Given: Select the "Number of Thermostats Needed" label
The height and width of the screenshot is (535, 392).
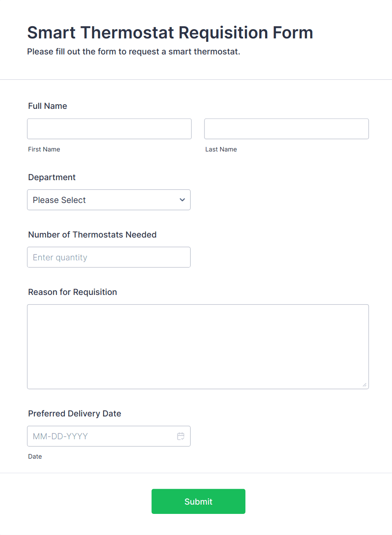Looking at the screenshot, I should 92,235.
